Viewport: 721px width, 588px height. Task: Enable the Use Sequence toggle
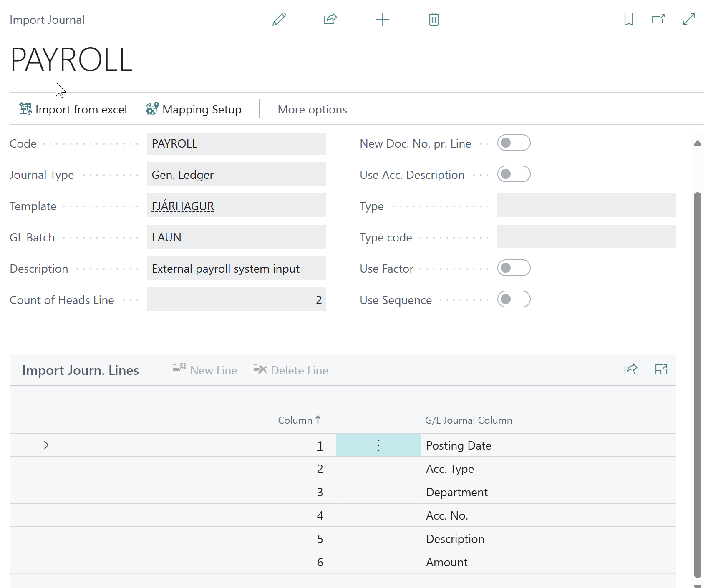pos(514,299)
